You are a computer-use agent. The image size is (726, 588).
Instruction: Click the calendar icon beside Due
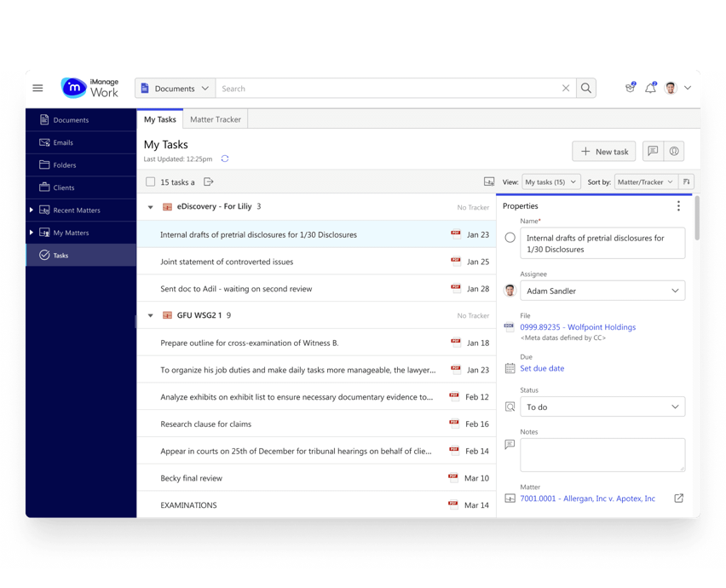pos(510,368)
